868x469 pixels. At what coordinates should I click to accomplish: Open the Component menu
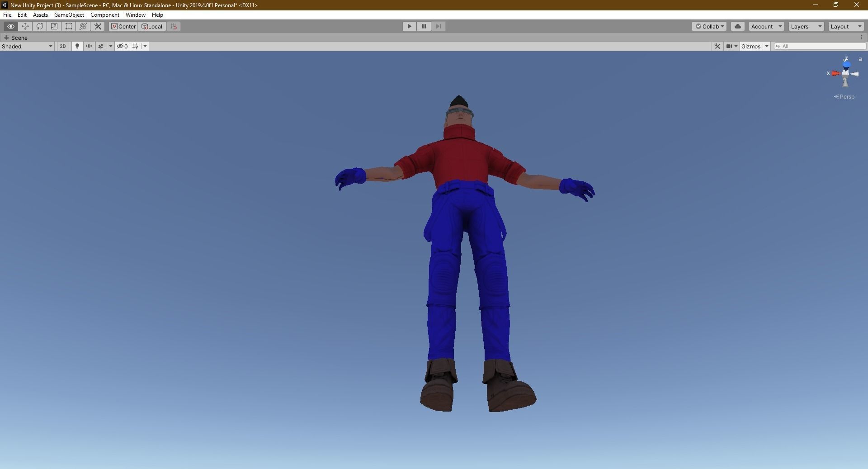(x=105, y=15)
